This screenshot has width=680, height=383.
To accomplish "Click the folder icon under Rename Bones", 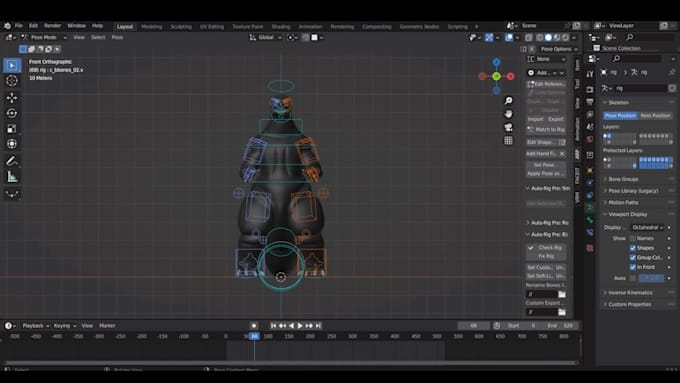I will coord(562,295).
